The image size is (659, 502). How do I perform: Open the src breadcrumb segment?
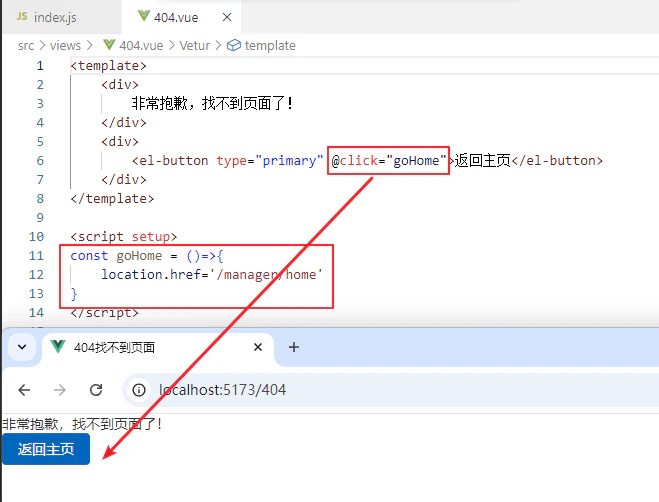[x=26, y=45]
